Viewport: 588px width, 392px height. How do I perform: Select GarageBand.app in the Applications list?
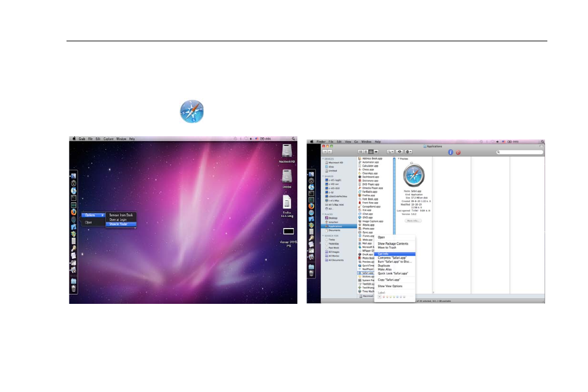point(369,206)
